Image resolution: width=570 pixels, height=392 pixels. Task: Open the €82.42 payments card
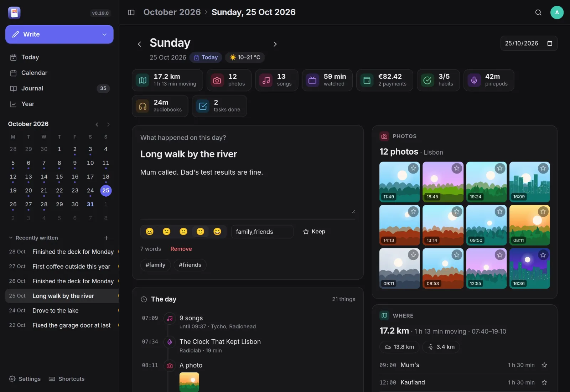pos(385,80)
